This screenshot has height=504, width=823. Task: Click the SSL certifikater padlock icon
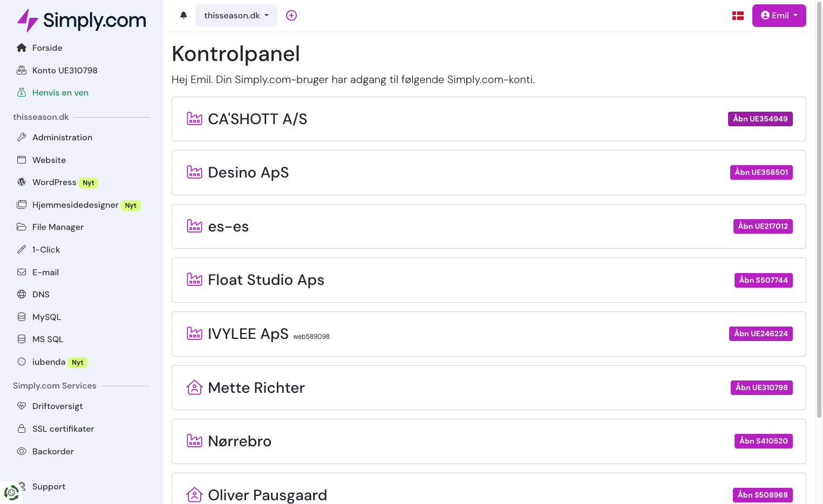coord(22,429)
